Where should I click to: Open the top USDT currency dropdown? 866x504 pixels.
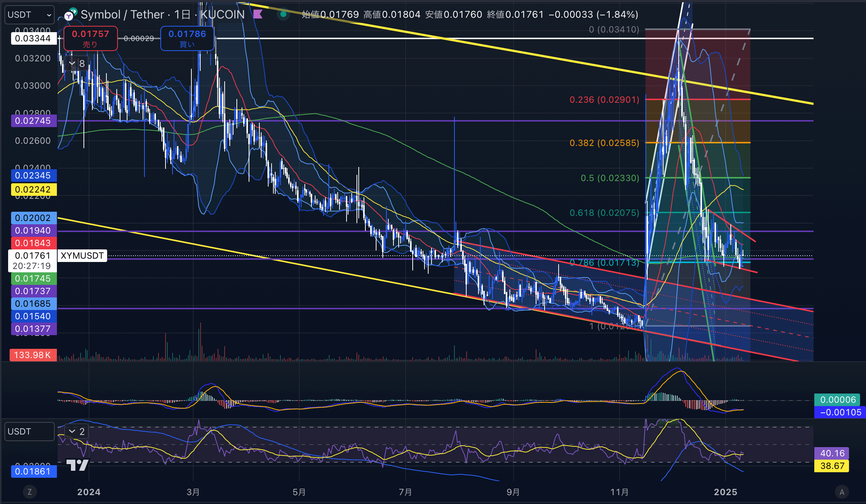point(30,15)
